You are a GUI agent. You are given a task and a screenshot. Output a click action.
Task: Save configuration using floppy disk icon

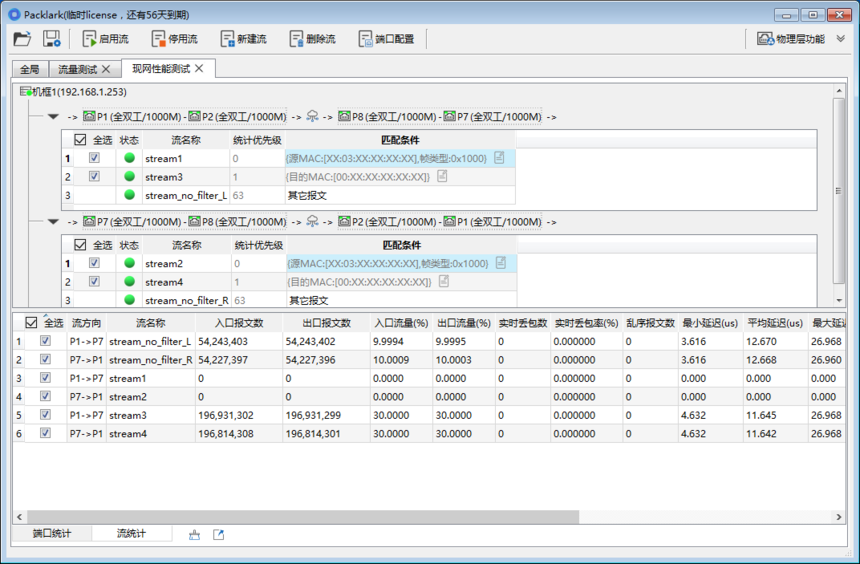click(x=52, y=38)
